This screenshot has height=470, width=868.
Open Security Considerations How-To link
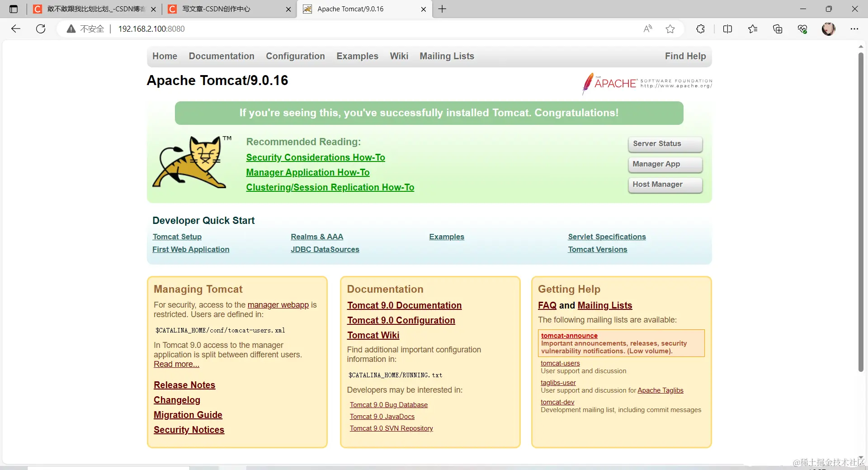(x=316, y=157)
